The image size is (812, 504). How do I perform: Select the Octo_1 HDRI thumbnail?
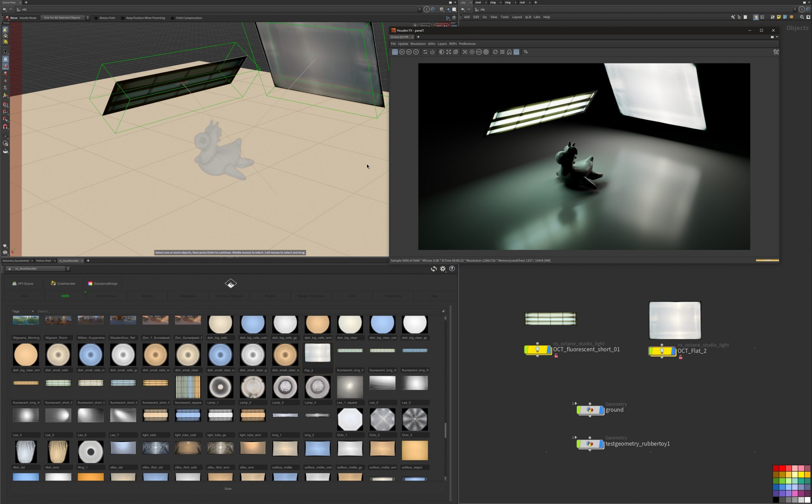point(350,420)
